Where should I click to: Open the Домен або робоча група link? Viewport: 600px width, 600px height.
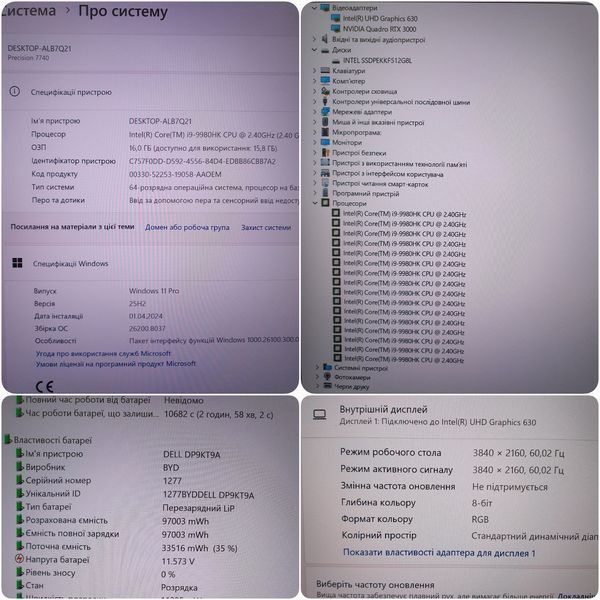point(187,227)
